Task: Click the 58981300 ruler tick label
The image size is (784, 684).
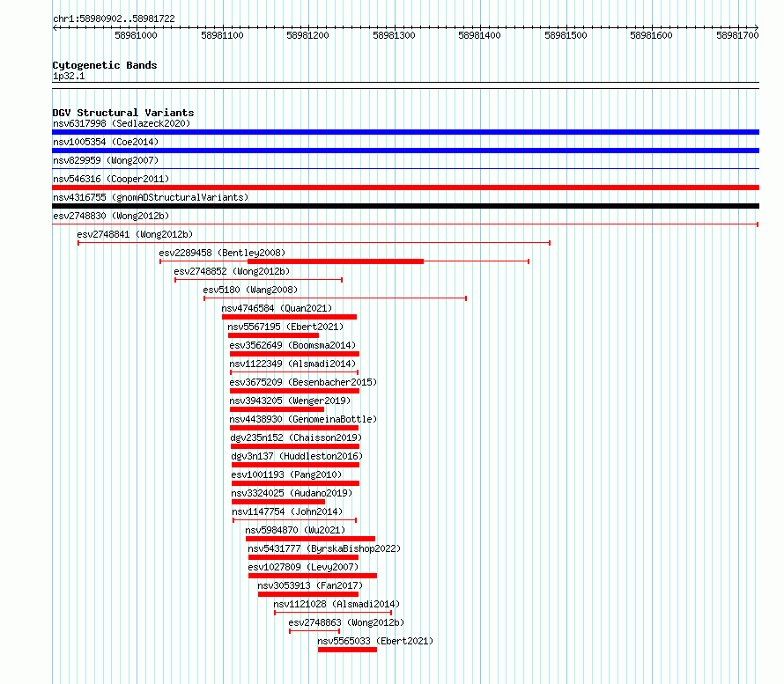Action: pos(394,35)
